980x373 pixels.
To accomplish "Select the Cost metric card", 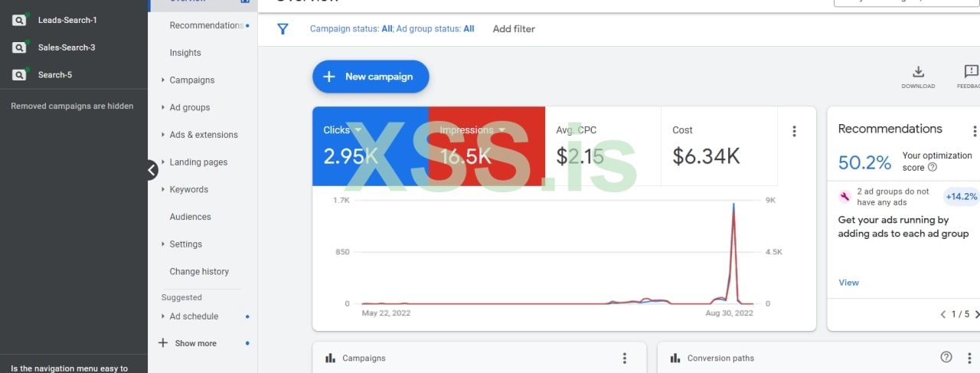I will 719,146.
